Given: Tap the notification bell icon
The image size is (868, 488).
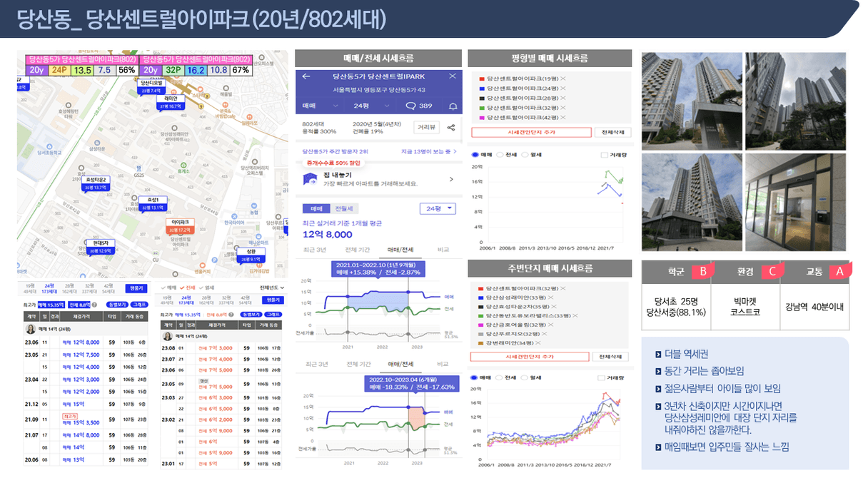Looking at the screenshot, I should tap(453, 106).
